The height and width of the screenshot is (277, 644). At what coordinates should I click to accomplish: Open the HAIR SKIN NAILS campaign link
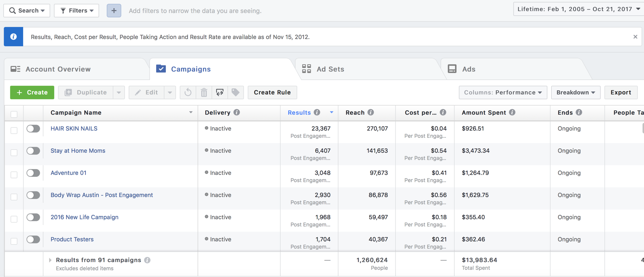click(x=74, y=128)
